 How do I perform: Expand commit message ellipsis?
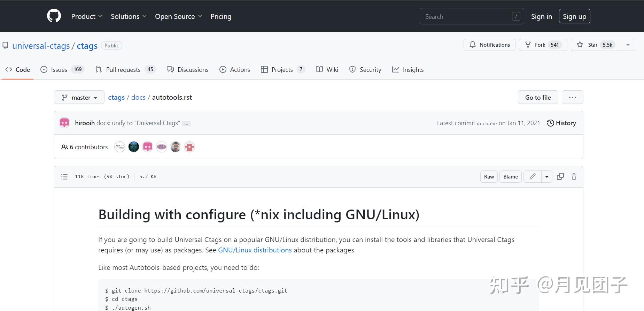pyautogui.click(x=186, y=123)
